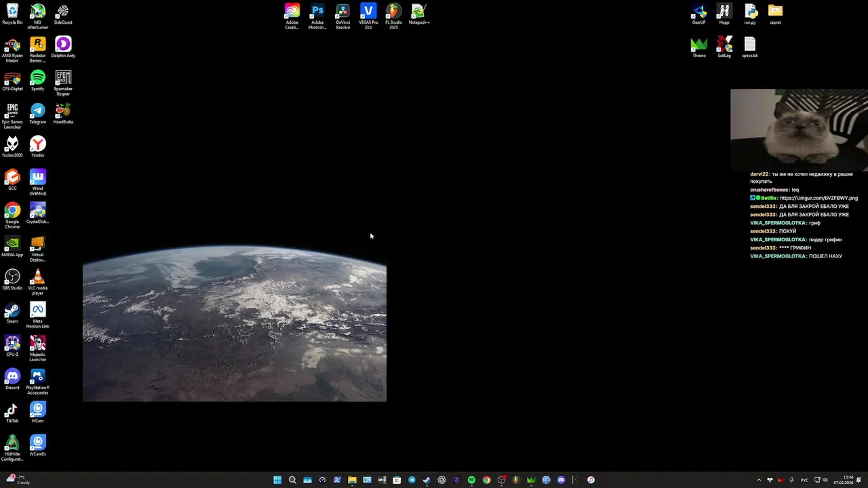Click the Earth photo thumbnail
The height and width of the screenshot is (488, 868).
(235, 323)
